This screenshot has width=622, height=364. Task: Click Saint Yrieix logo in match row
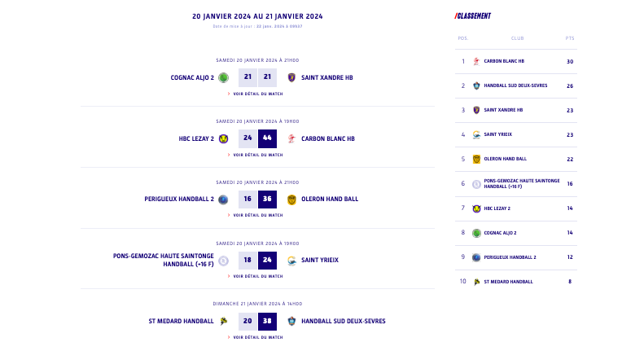[x=291, y=261]
